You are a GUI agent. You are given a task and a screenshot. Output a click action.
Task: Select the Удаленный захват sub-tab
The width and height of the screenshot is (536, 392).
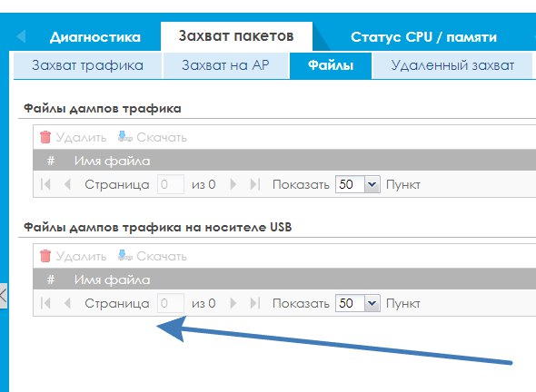tap(452, 65)
